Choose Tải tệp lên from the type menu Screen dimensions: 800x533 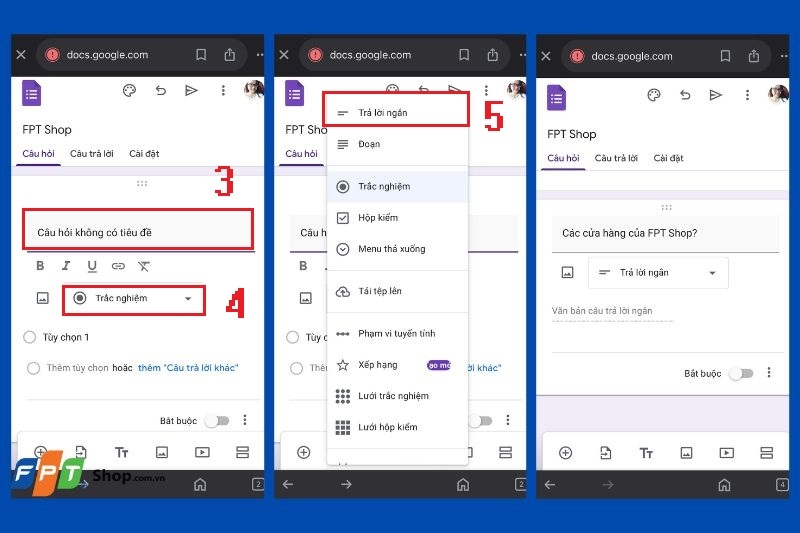397,291
